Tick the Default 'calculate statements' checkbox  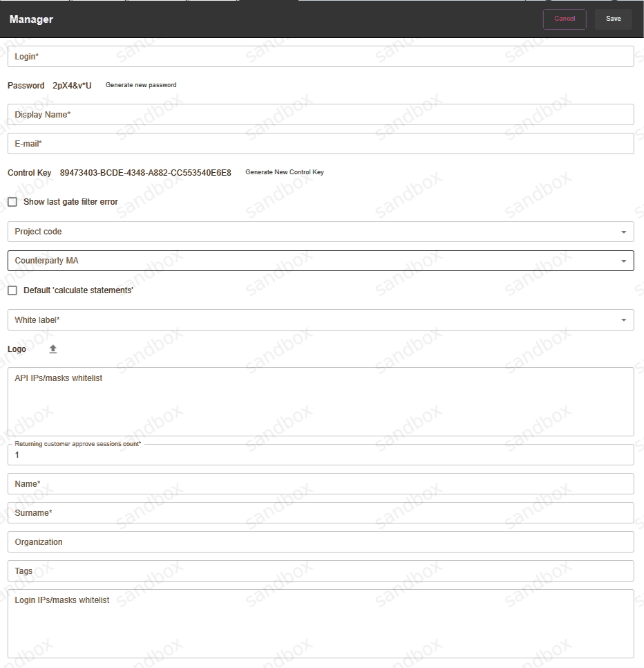(x=12, y=290)
